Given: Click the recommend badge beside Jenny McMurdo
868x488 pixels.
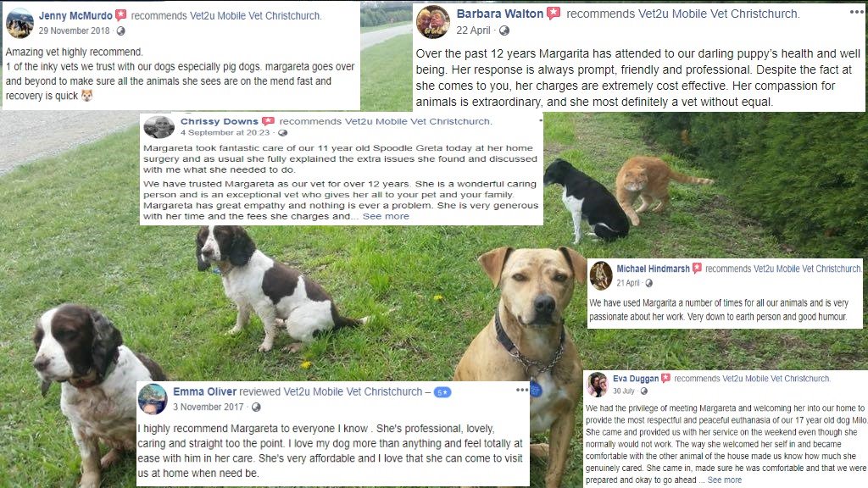Looking at the screenshot, I should (120, 15).
